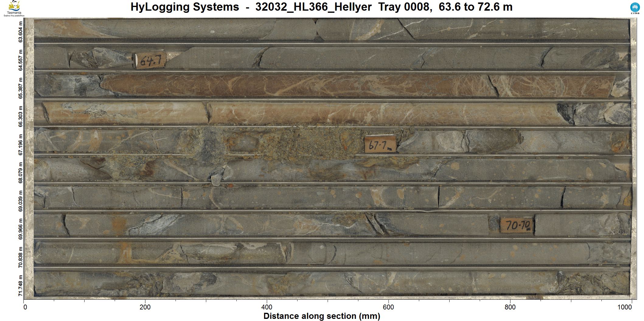The height and width of the screenshot is (321, 644).
Task: Click the 63.604 m row depth label
Action: (20, 32)
